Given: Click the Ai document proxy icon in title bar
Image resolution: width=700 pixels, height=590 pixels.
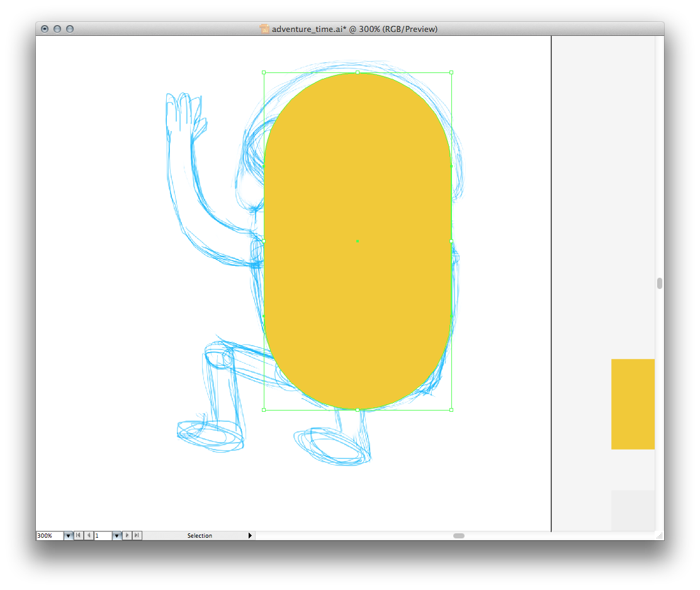Looking at the screenshot, I should (264, 29).
